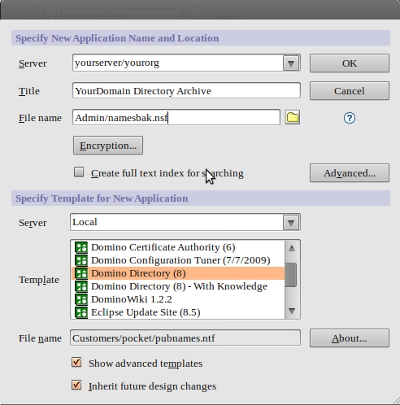Uncheck Show advanced templates
Image resolution: width=400 pixels, height=405 pixels.
pyautogui.click(x=77, y=362)
